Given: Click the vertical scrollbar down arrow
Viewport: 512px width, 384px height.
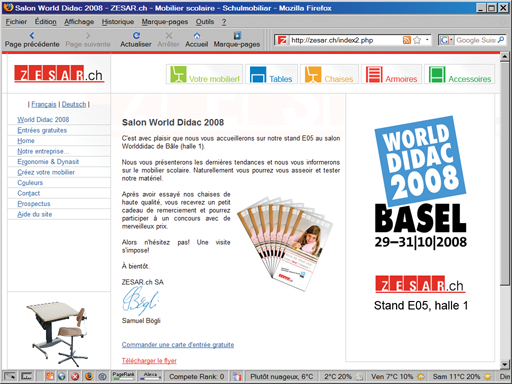Looking at the screenshot, I should [504, 364].
